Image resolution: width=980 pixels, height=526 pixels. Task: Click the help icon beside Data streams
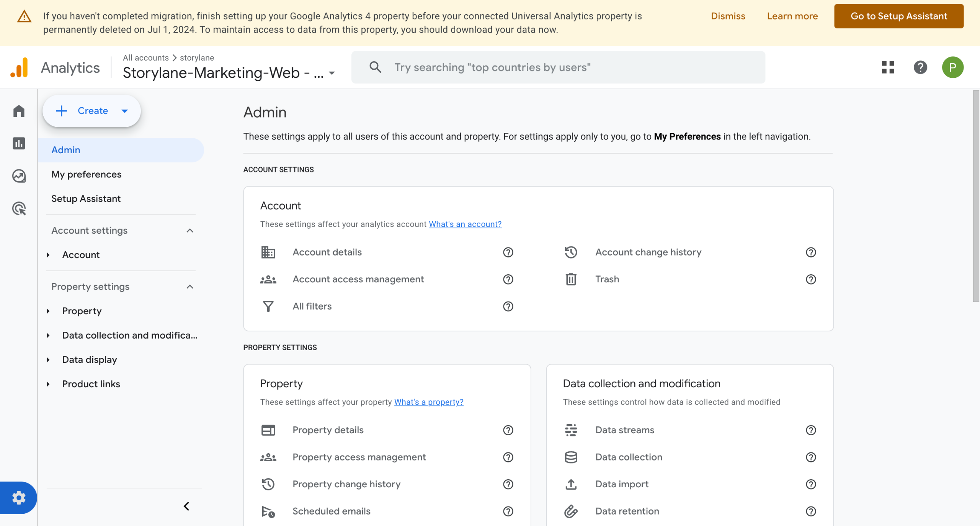[x=811, y=430]
